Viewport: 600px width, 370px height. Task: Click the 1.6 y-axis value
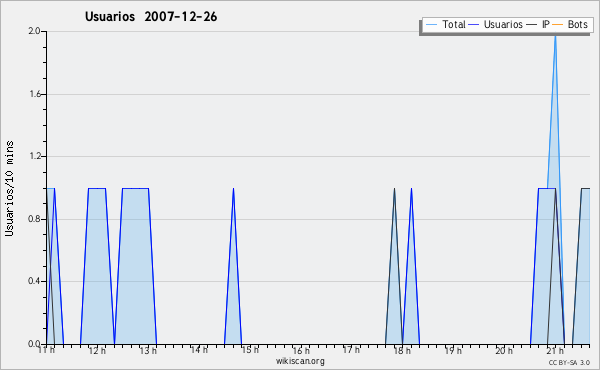click(35, 94)
